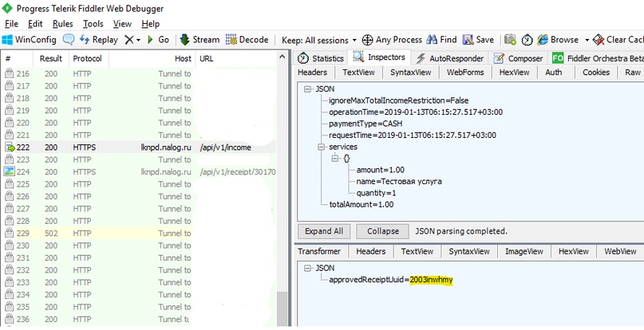
Task: Sort sessions by Result column header
Action: tap(50, 59)
